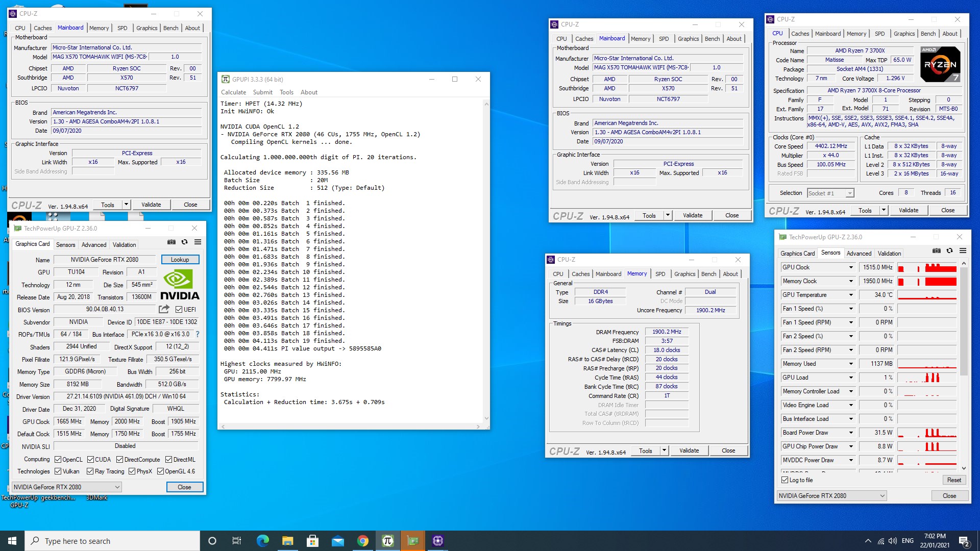Toggle the DirectCompute checkbox in GPU-Z
980x551 pixels.
[119, 460]
